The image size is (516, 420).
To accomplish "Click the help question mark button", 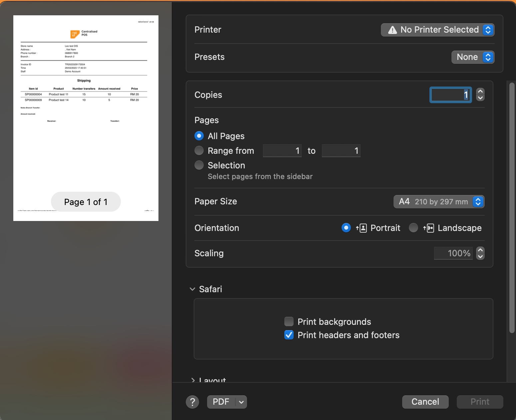I will pyautogui.click(x=192, y=402).
